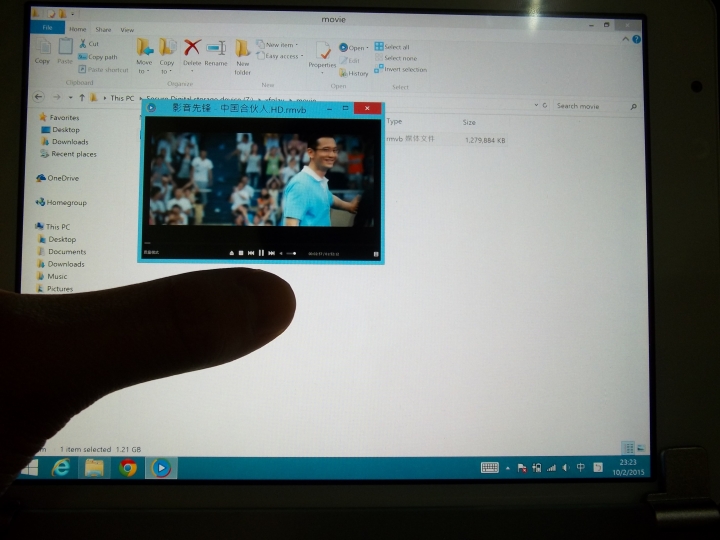Image resolution: width=720 pixels, height=540 pixels.
Task: Click Paste shortcut in Clipboard group
Action: tap(104, 69)
